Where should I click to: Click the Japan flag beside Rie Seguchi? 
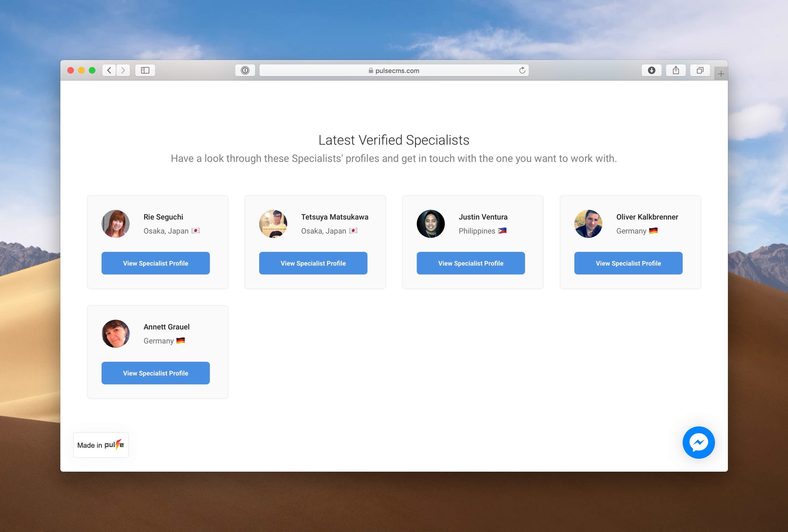tap(196, 231)
